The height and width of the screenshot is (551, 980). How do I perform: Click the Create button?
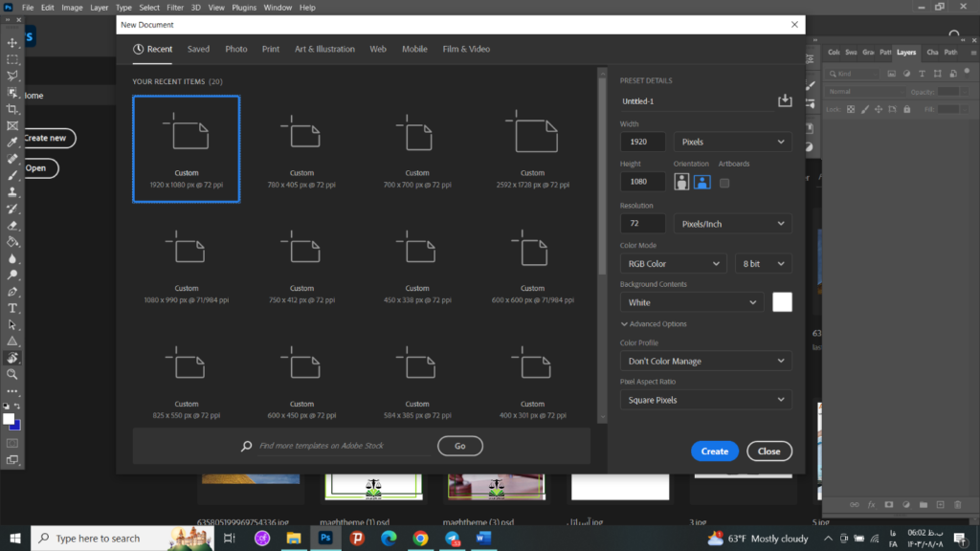[x=714, y=452]
